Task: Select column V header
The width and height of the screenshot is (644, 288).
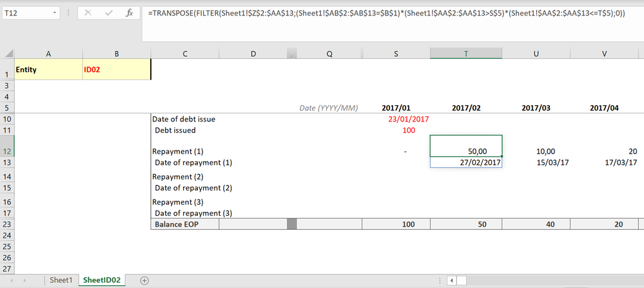Action: click(x=604, y=54)
